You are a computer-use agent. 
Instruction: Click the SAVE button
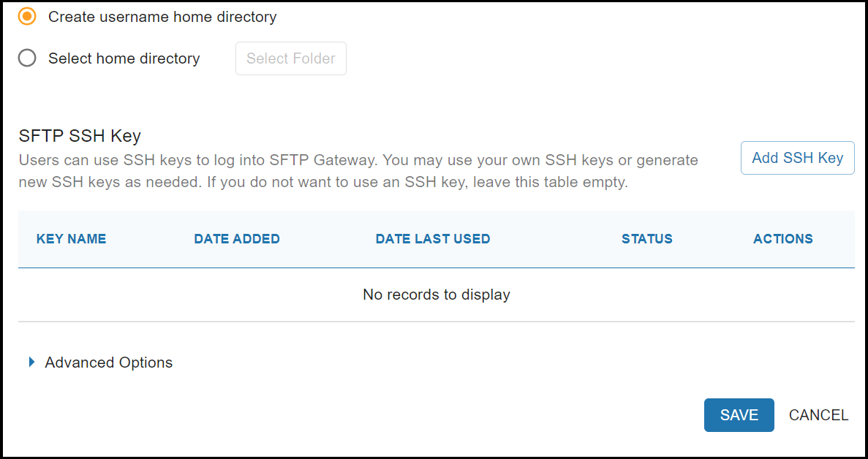pos(739,414)
